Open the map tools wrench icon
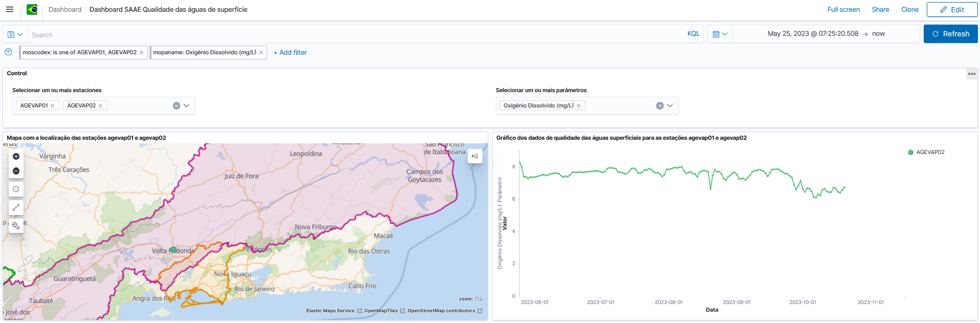Viewport: 980px width, 323px height. 16,226
